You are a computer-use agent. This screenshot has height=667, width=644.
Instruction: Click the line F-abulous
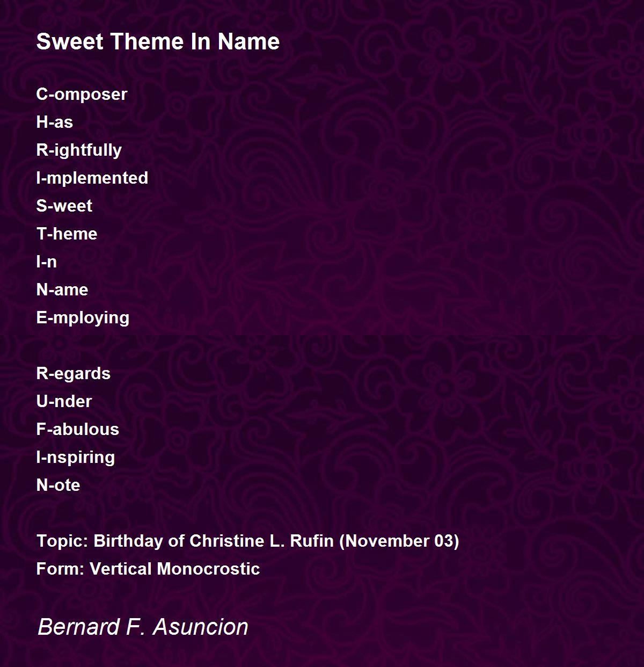(x=78, y=429)
